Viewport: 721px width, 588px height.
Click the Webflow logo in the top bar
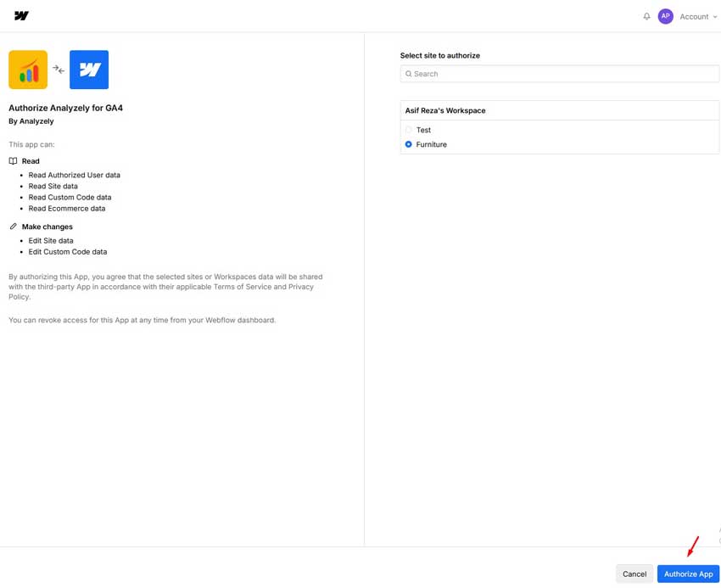tap(21, 16)
